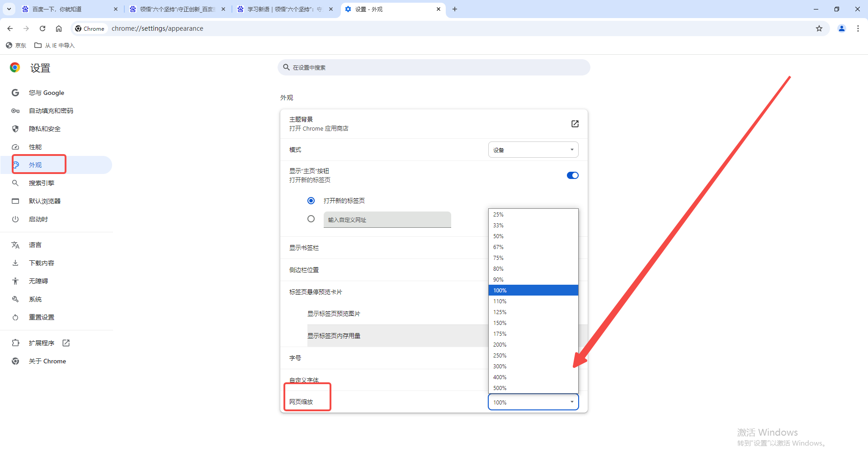
Task: Click the 输入自定义网址 field
Action: (x=387, y=220)
